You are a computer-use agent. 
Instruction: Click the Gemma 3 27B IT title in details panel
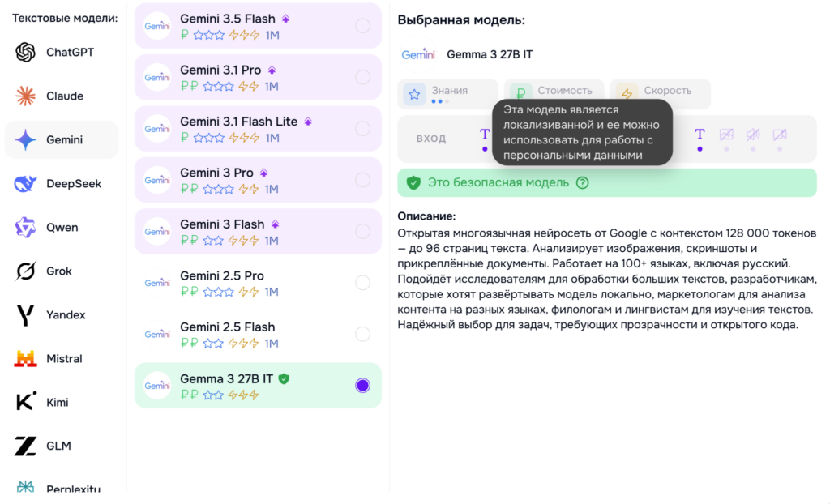[490, 54]
